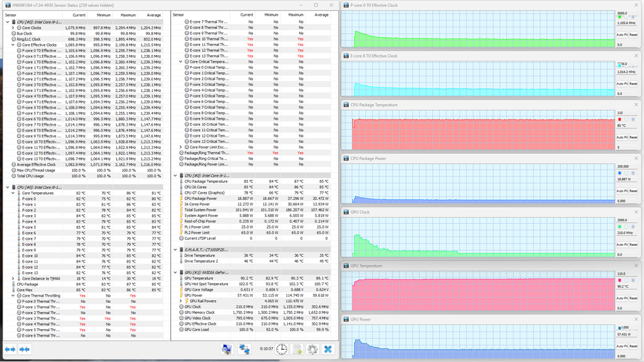This screenshot has width=644, height=362.
Task: Toggle the round option in GPU Clock graph
Action: pyautogui.click(x=626, y=227)
